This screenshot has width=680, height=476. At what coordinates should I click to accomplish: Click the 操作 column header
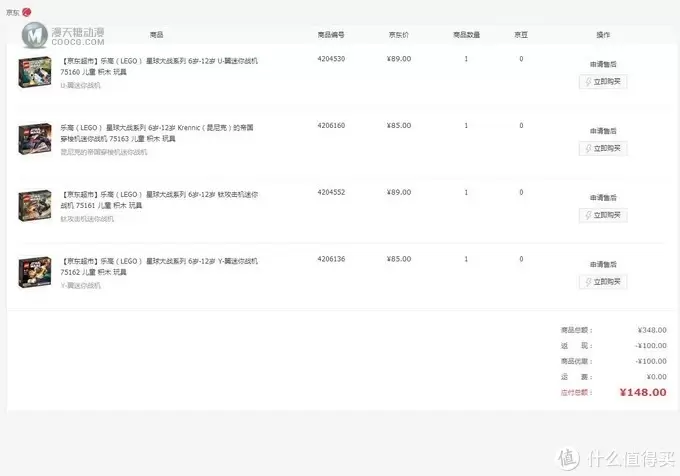(603, 35)
